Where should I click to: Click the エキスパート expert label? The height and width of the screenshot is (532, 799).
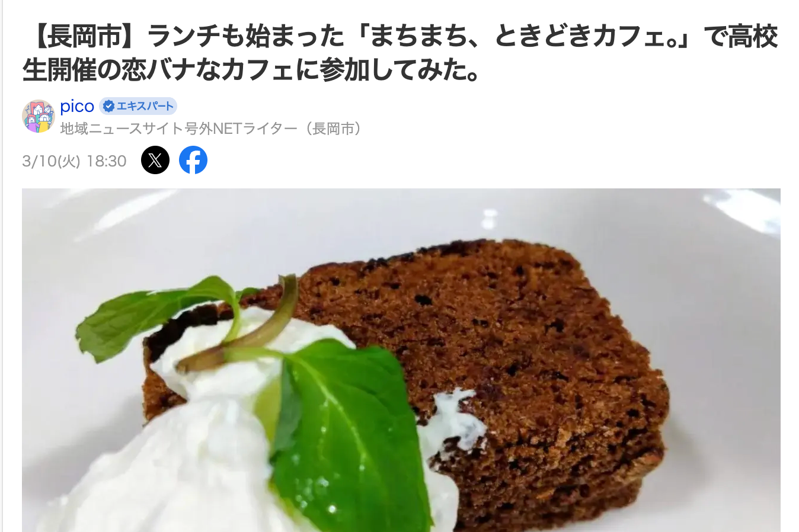click(x=145, y=107)
